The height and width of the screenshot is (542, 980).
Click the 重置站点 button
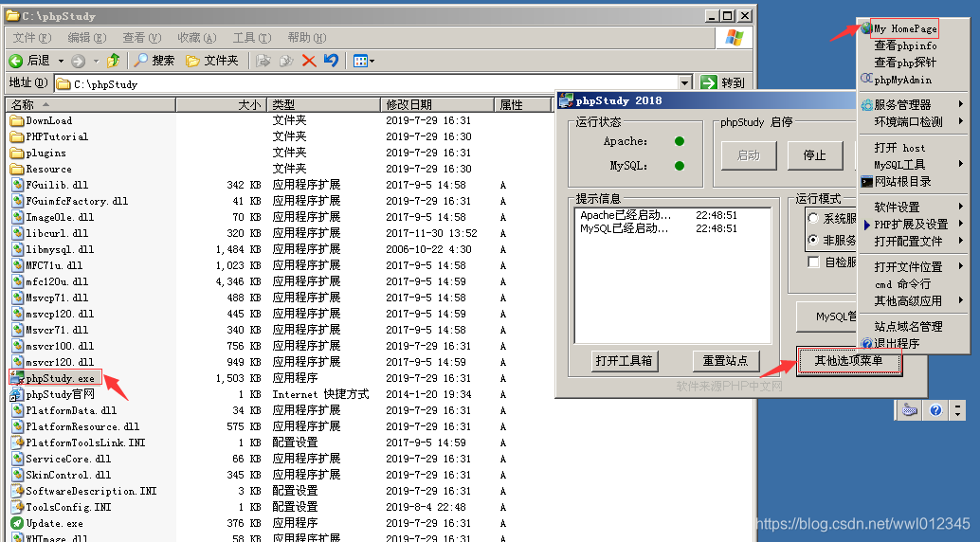726,361
